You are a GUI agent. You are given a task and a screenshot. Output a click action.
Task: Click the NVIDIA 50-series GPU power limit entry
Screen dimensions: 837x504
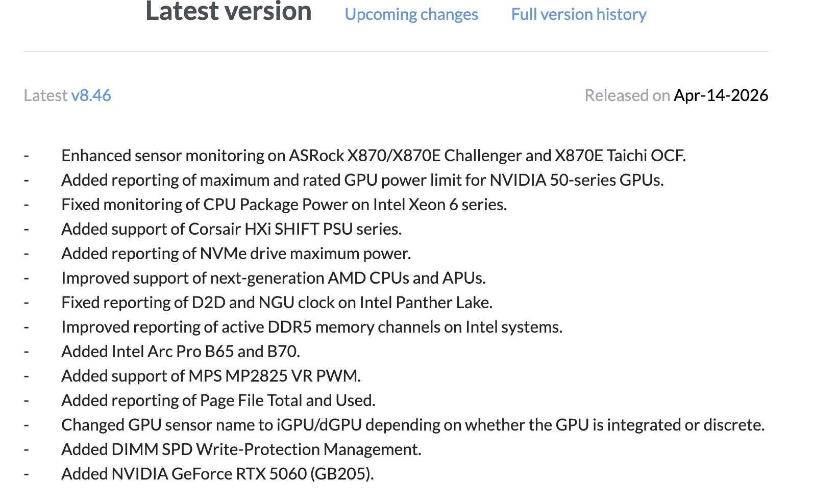tap(362, 180)
